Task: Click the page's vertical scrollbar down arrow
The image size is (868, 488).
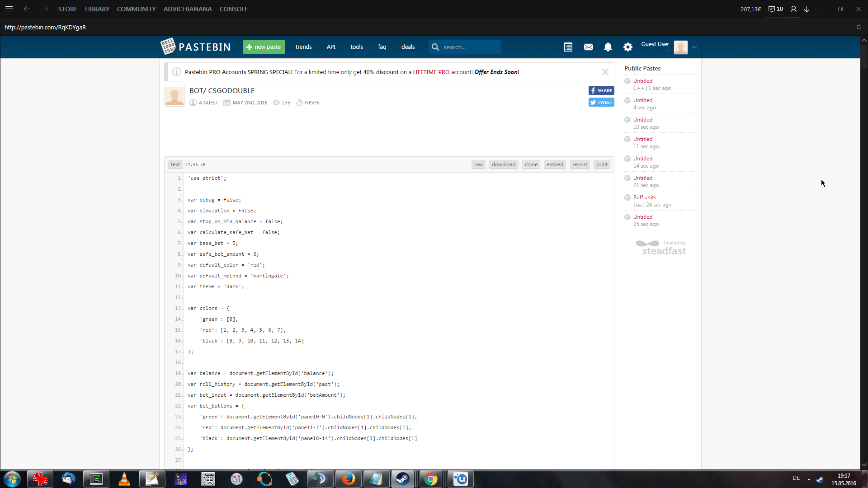Action: pos(864,465)
